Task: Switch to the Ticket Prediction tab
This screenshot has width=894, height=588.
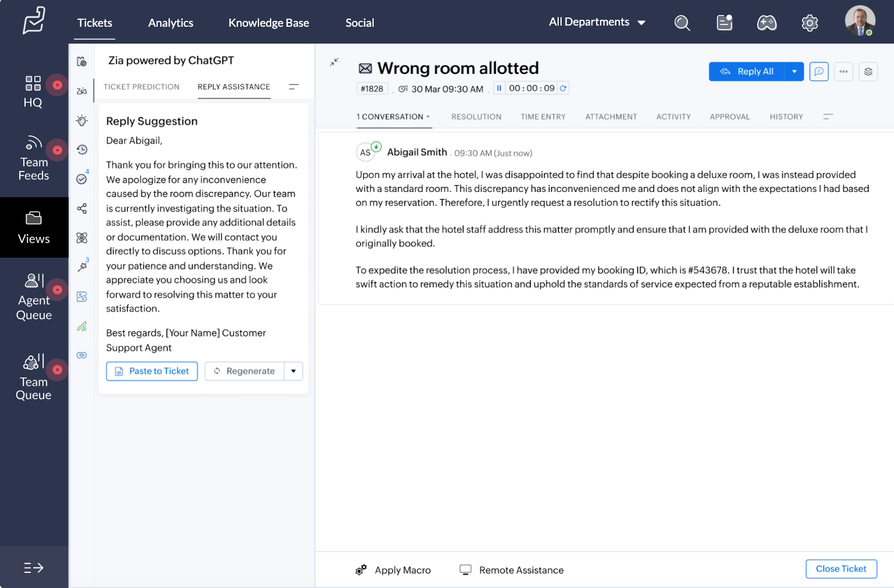Action: [x=141, y=87]
